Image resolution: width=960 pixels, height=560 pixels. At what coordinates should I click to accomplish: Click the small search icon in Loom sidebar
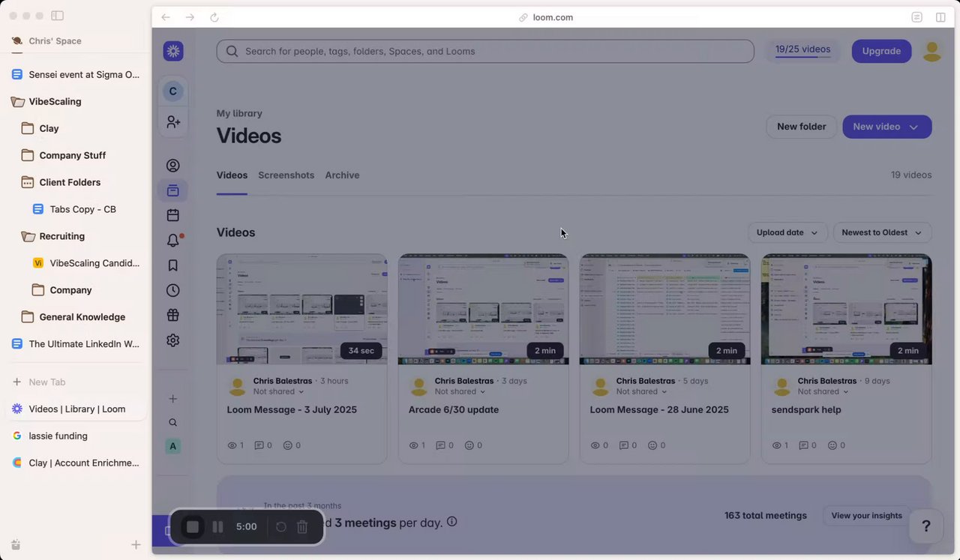pyautogui.click(x=173, y=423)
